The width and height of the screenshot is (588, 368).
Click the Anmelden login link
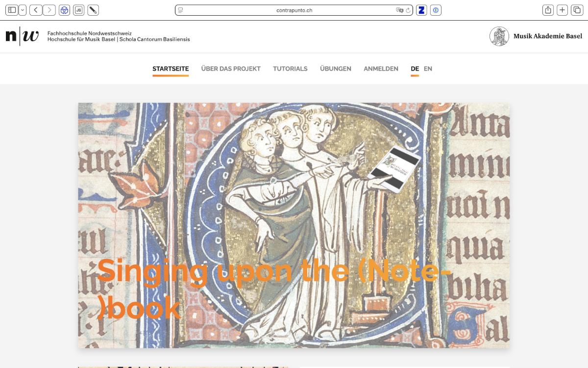(381, 69)
